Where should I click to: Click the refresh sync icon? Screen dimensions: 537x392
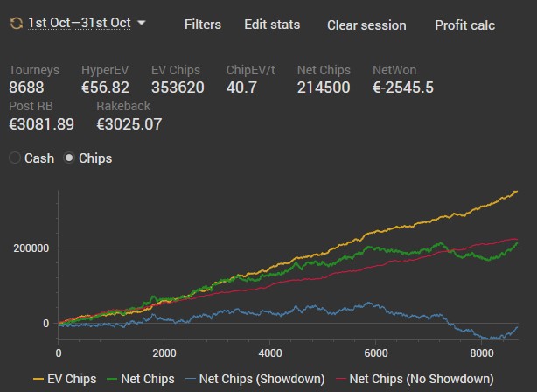(x=15, y=24)
